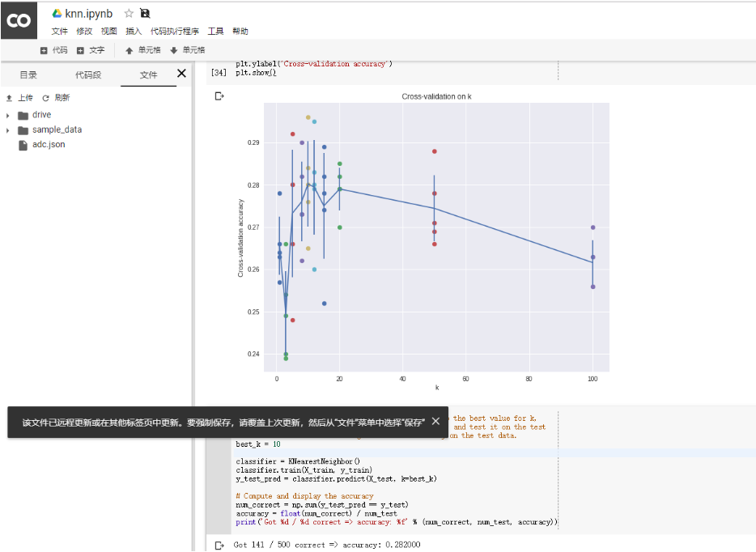The width and height of the screenshot is (756, 552).
Task: Click the [34] cell execution indicator
Action: point(219,73)
